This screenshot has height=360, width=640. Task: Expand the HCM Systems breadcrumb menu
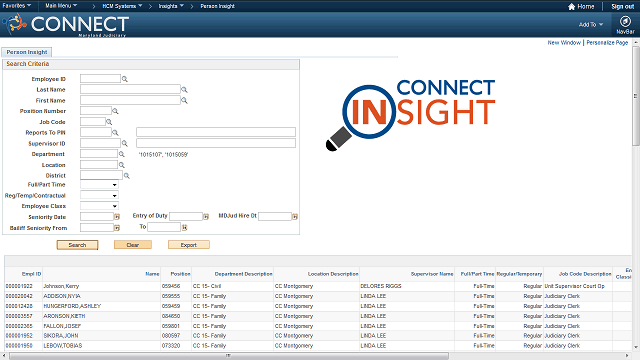(122, 6)
